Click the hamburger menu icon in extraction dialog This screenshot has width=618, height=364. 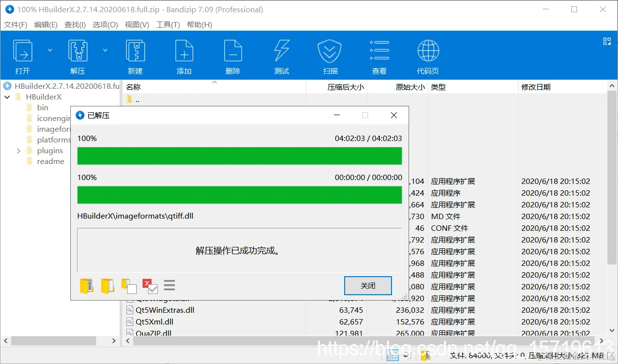pos(169,285)
